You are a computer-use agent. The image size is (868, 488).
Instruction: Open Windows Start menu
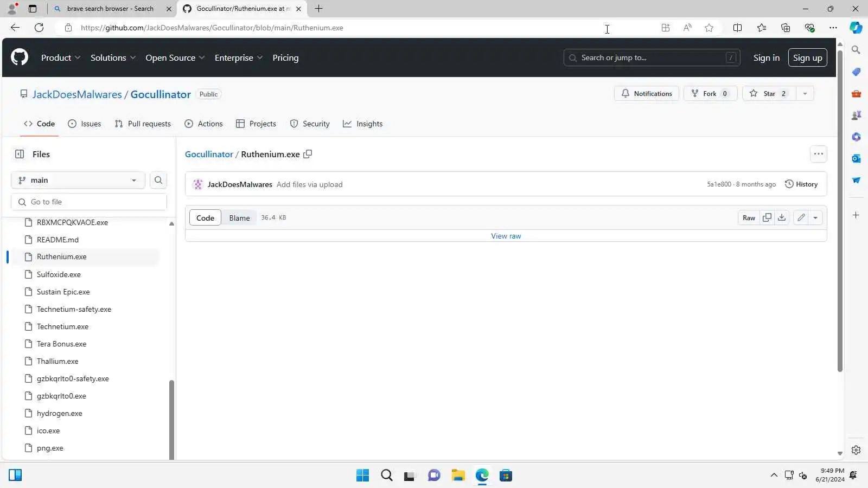click(362, 476)
